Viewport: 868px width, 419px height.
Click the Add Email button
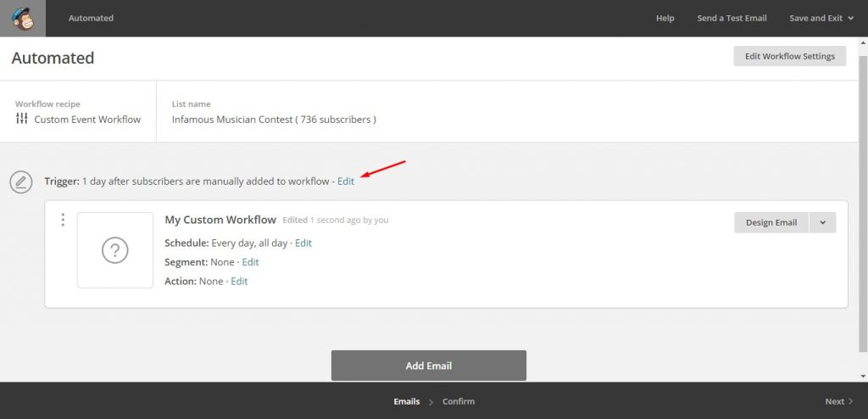(429, 366)
